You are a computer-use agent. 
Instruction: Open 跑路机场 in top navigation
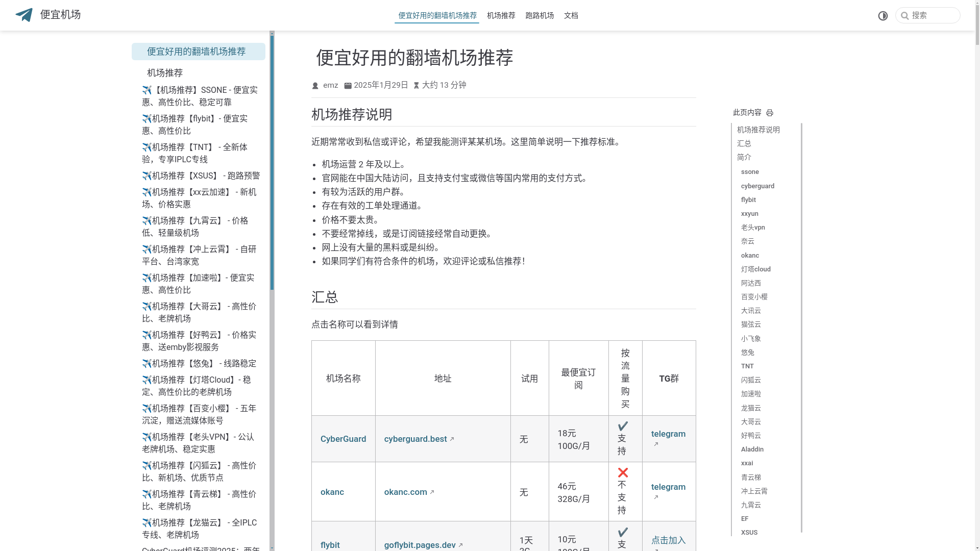pos(540,16)
